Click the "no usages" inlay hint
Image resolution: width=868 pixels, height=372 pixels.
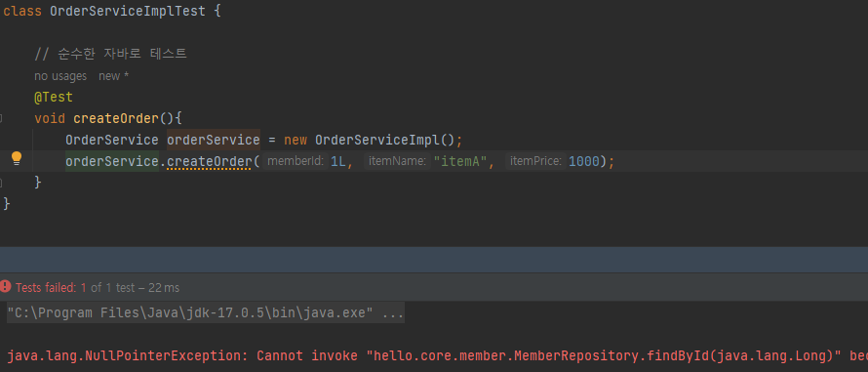[60, 76]
